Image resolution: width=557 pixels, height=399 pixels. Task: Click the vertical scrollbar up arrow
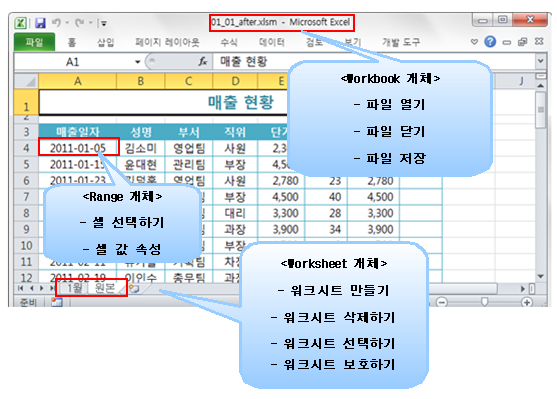540,86
